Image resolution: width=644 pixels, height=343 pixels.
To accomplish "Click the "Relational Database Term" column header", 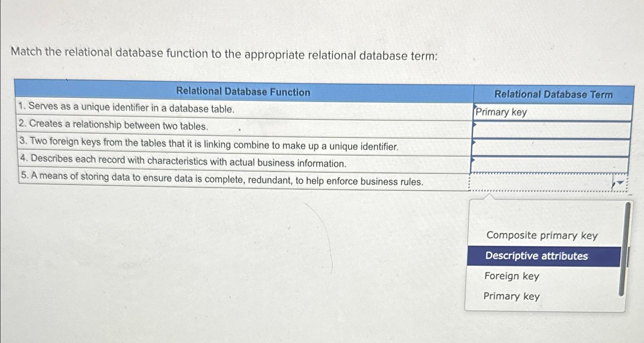I will 553,94.
